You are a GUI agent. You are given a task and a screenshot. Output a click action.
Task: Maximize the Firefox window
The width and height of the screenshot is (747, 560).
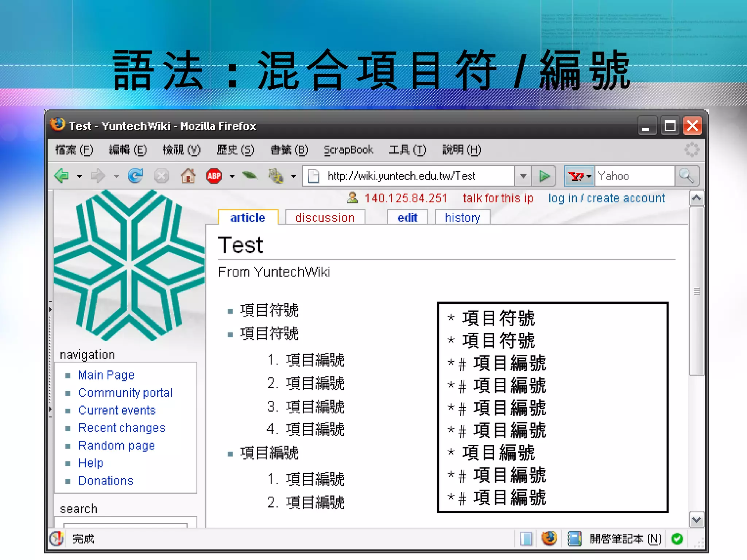click(670, 126)
